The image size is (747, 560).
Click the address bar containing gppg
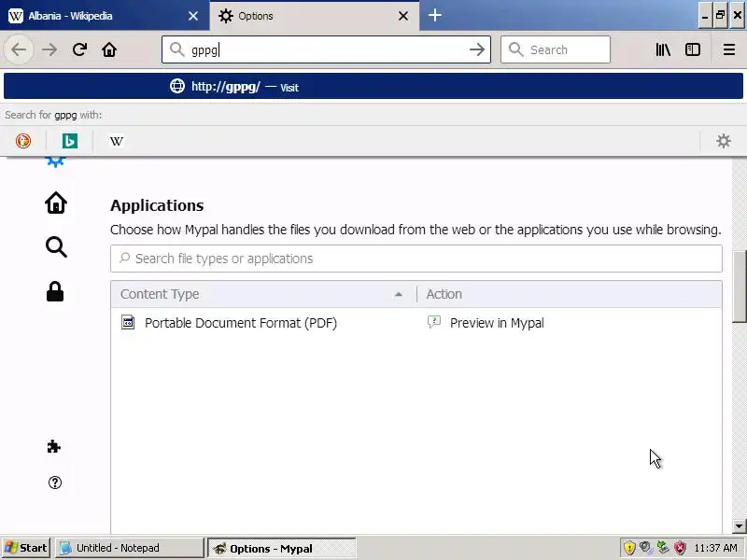pos(326,49)
